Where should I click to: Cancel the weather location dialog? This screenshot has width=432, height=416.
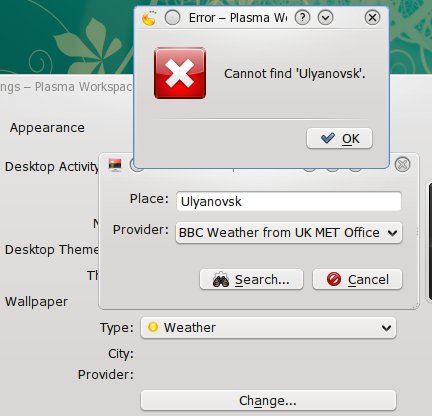click(x=357, y=279)
